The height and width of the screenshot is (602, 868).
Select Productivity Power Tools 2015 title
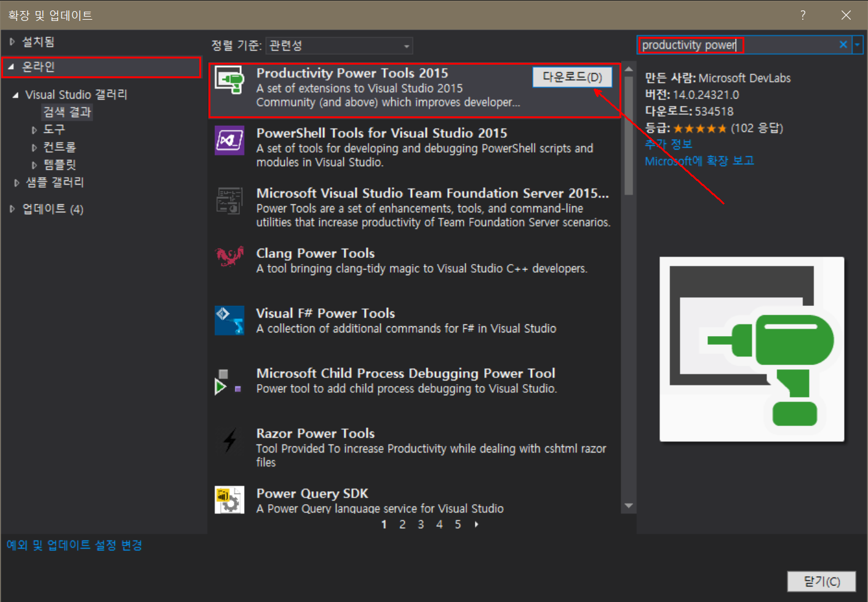coord(352,73)
